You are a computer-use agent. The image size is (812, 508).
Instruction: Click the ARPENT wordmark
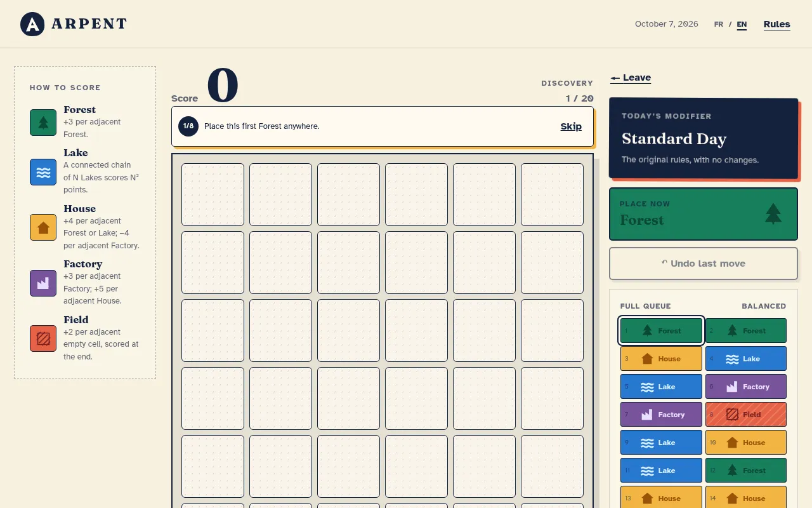pos(89,24)
